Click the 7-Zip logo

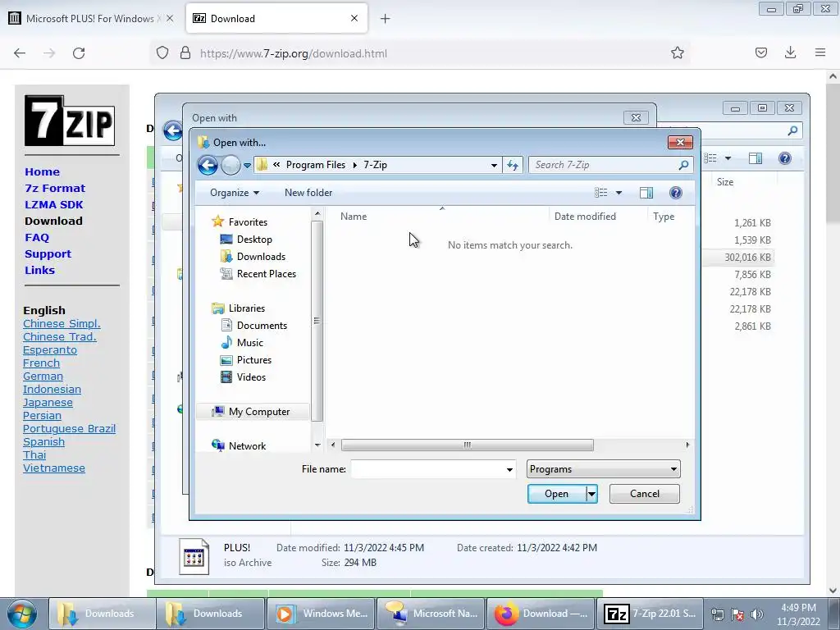pyautogui.click(x=70, y=121)
